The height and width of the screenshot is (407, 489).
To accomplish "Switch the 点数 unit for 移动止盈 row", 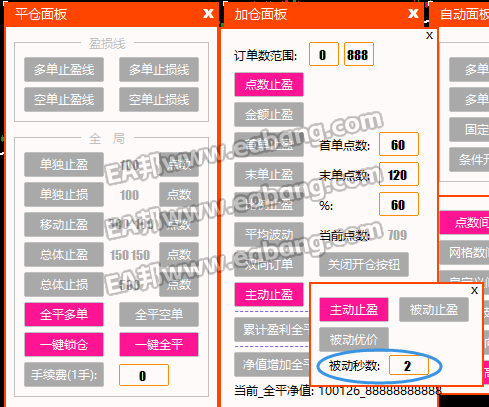I will 179,224.
